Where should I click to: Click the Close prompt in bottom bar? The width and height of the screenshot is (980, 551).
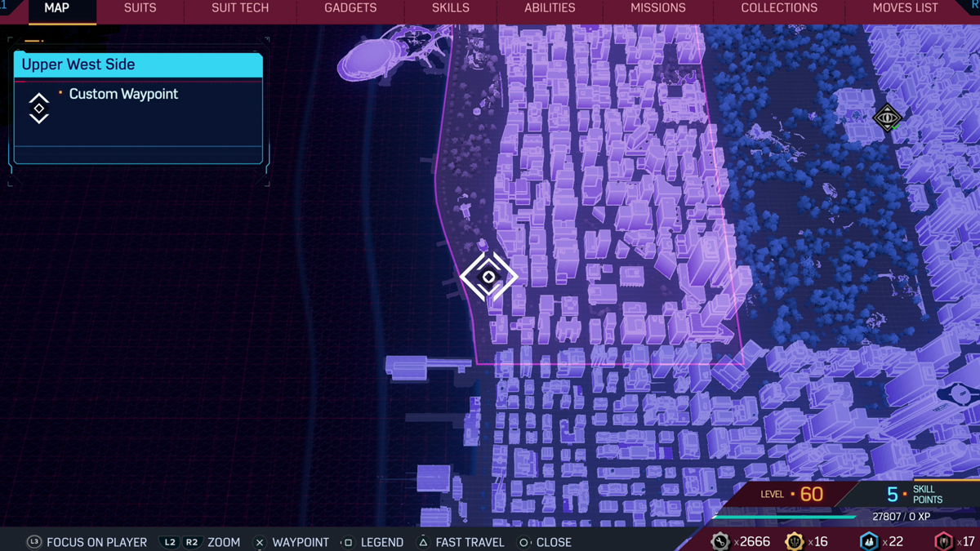[x=545, y=542]
